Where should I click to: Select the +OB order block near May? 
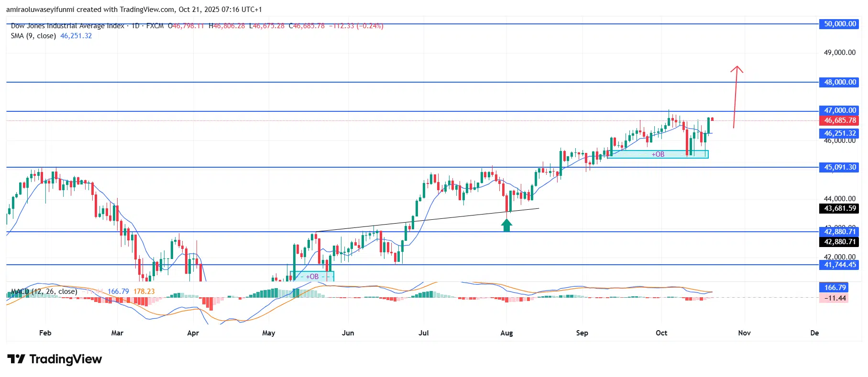coord(312,277)
